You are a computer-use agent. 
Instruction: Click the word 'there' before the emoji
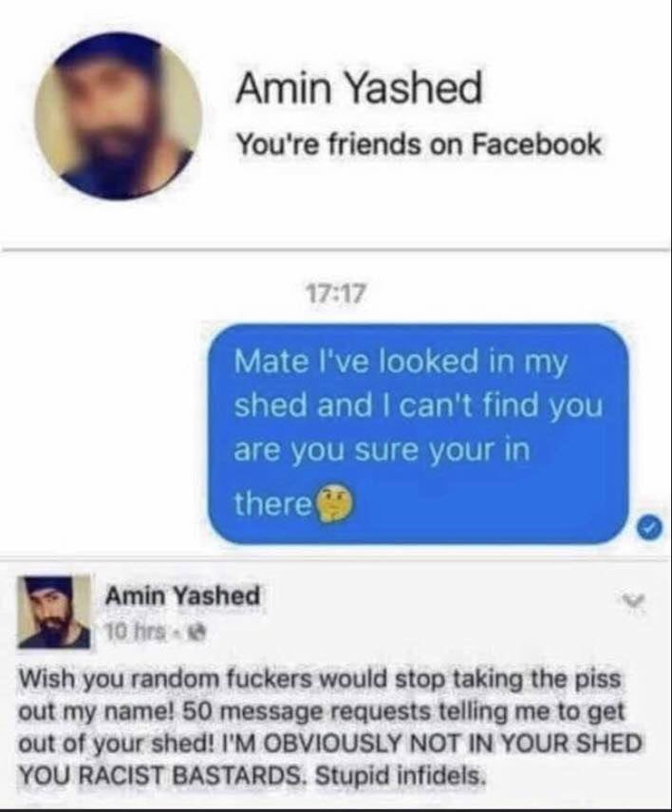coord(272,503)
